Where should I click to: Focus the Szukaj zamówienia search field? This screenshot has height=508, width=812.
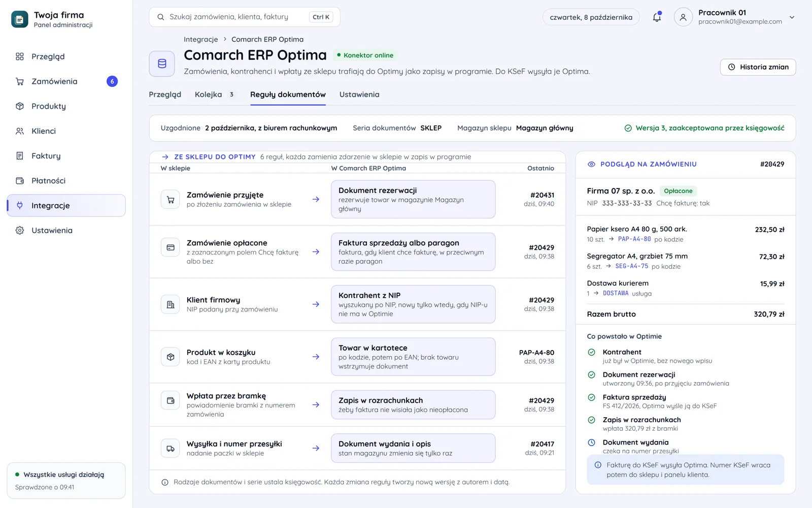(x=245, y=17)
